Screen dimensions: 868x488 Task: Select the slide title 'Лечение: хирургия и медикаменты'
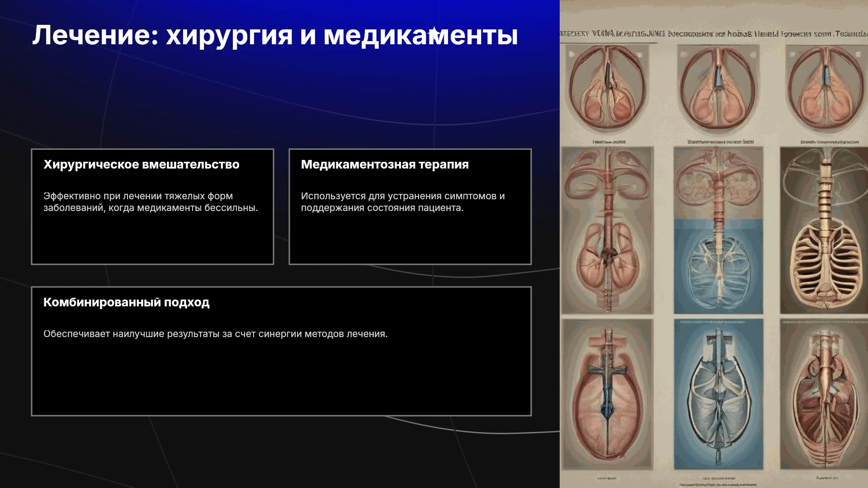click(x=275, y=35)
